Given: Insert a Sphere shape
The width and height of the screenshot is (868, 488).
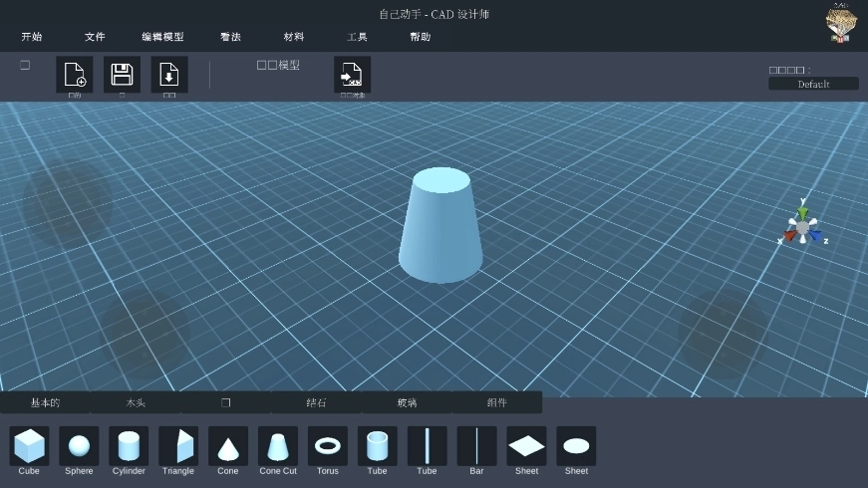Looking at the screenshot, I should coord(79,446).
